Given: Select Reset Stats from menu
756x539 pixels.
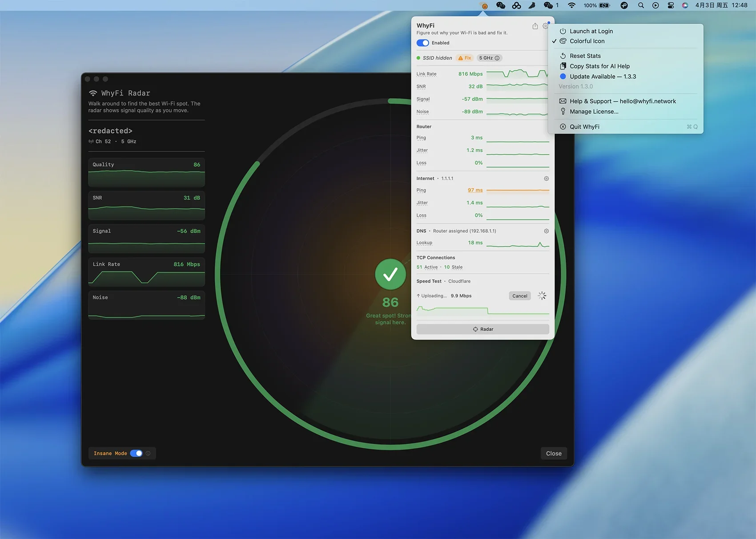Looking at the screenshot, I should tap(585, 56).
